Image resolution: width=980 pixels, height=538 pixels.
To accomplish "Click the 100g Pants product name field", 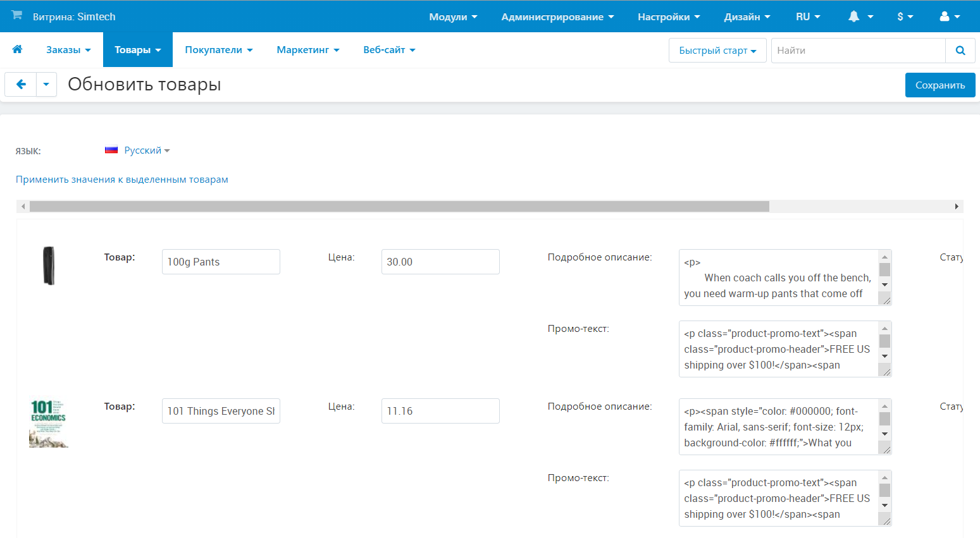I will coord(220,262).
